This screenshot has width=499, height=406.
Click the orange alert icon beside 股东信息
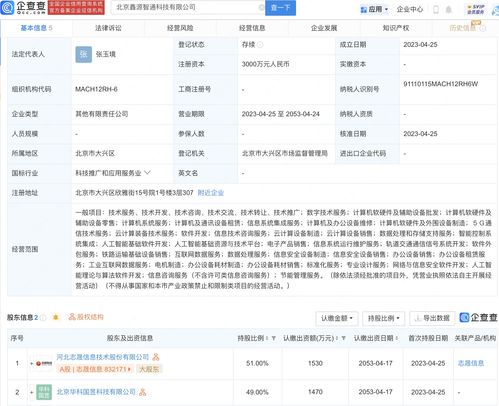click(56, 317)
